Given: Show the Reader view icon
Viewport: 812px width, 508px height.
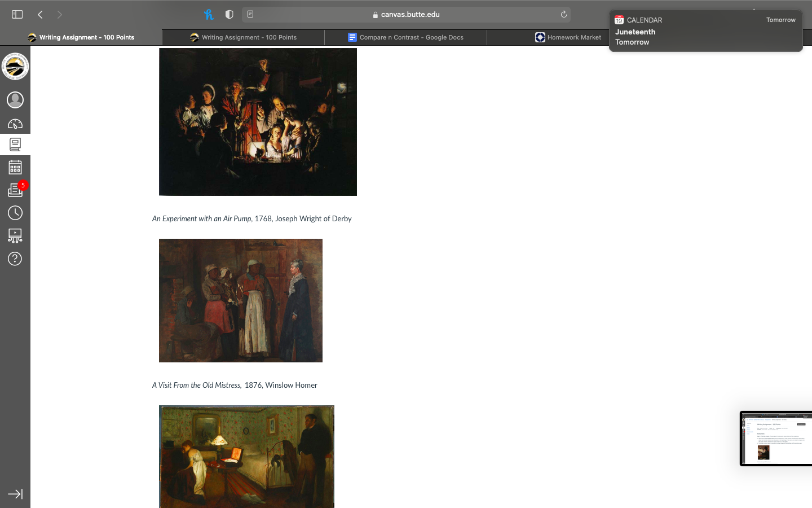Looking at the screenshot, I should [x=250, y=15].
